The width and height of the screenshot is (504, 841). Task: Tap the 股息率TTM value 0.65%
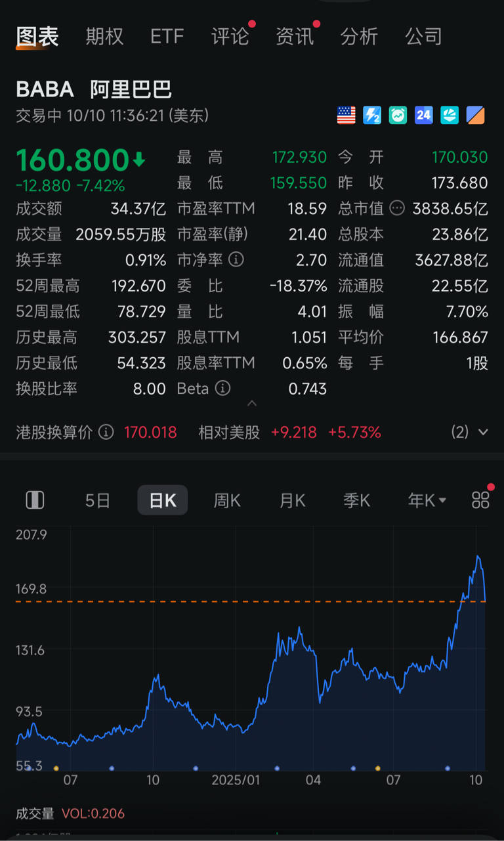[304, 363]
